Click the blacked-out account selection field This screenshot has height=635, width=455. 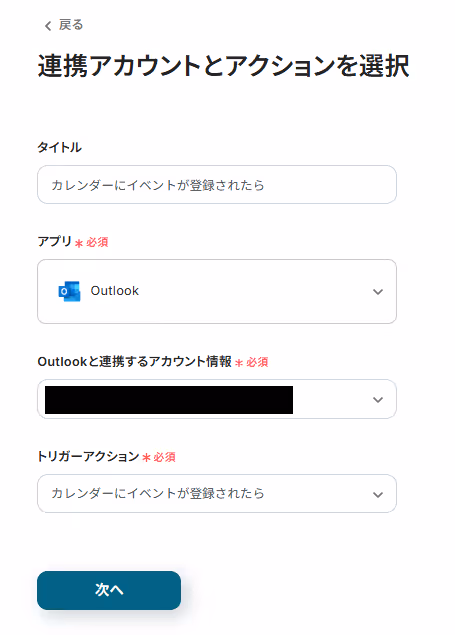(x=217, y=399)
